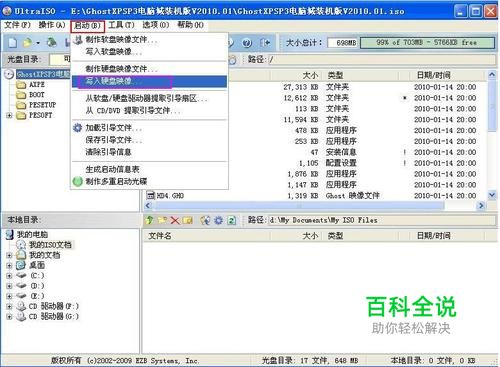Open the 启动(B) menu

(x=87, y=26)
